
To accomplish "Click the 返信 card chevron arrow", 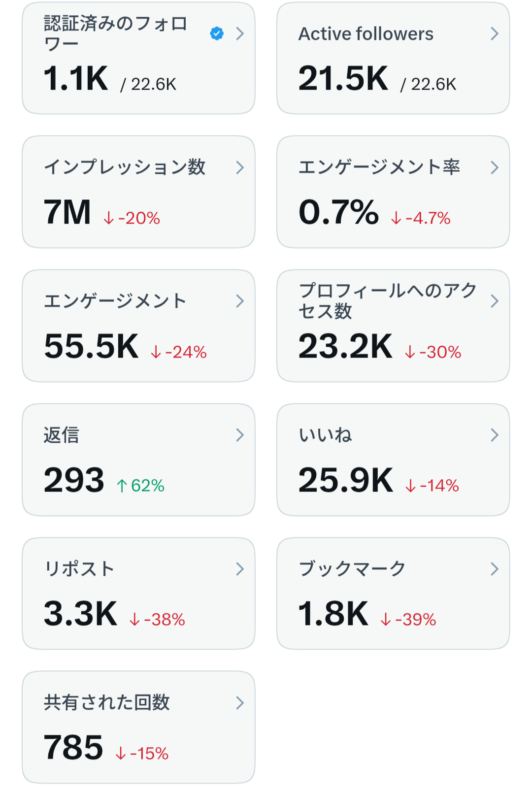I will click(240, 435).
